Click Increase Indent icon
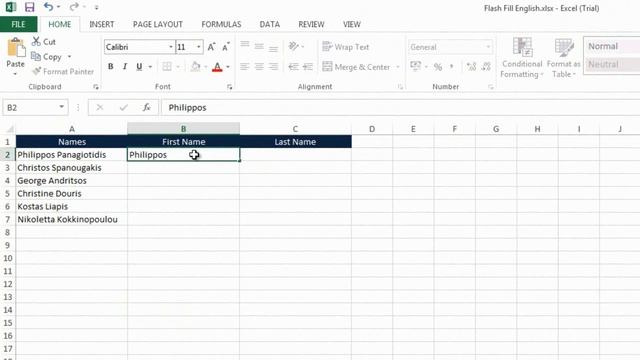The height and width of the screenshot is (360, 640). click(x=308, y=67)
